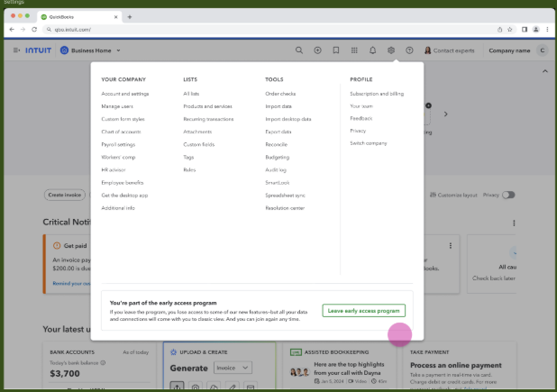Open the apps grid icon

pos(354,50)
